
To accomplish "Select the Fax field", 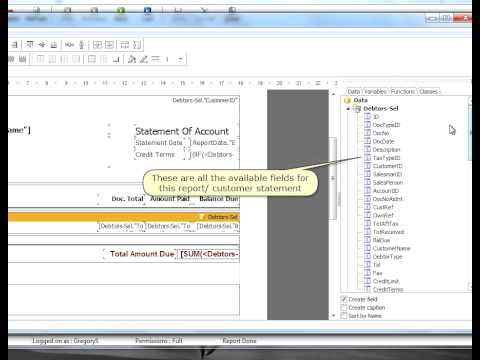I will [x=373, y=273].
